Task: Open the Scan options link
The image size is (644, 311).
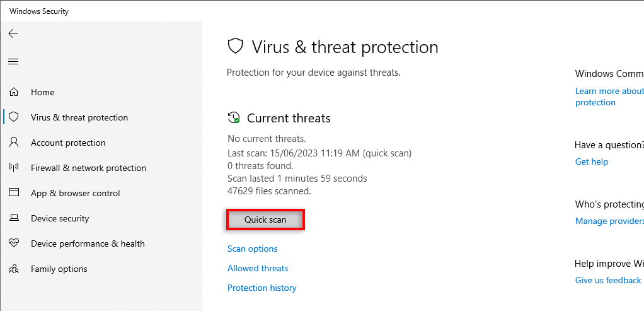Action: coord(252,249)
